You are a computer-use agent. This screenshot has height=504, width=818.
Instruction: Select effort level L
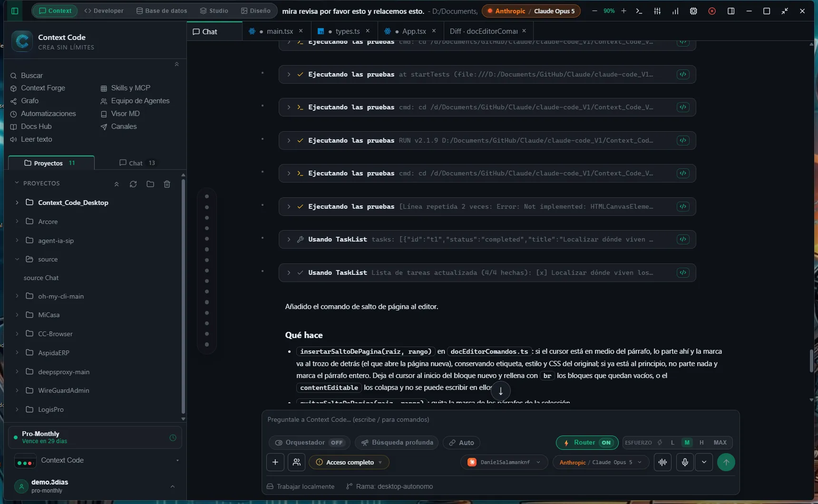[x=672, y=443]
